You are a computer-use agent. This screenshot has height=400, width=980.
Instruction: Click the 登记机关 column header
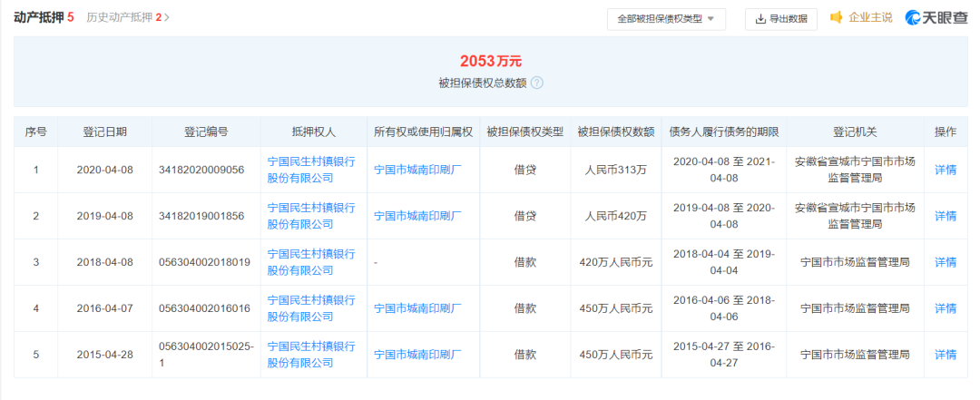click(855, 132)
